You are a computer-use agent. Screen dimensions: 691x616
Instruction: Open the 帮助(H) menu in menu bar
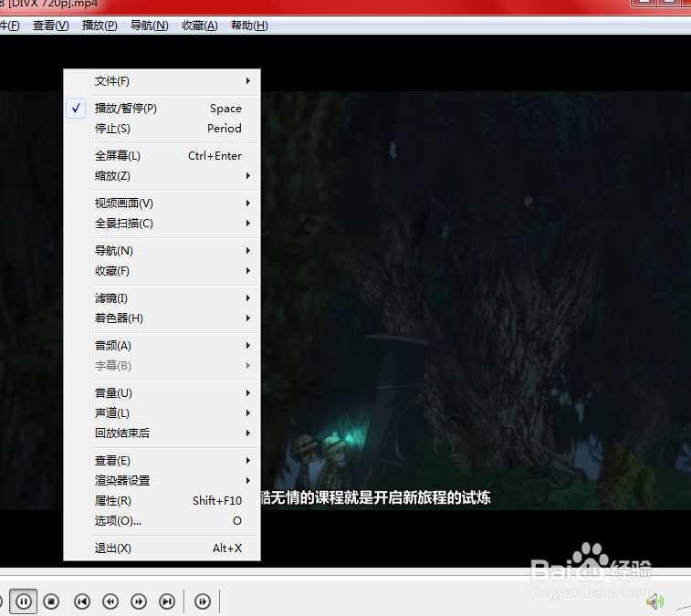[x=249, y=26]
